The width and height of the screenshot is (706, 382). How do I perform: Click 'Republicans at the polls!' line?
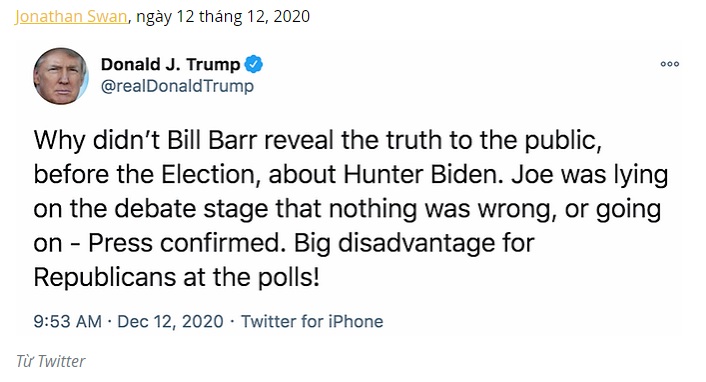176,277
